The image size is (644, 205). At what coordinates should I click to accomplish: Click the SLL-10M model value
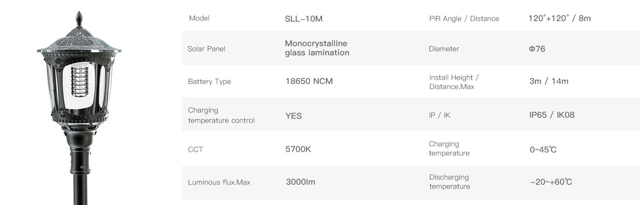303,19
